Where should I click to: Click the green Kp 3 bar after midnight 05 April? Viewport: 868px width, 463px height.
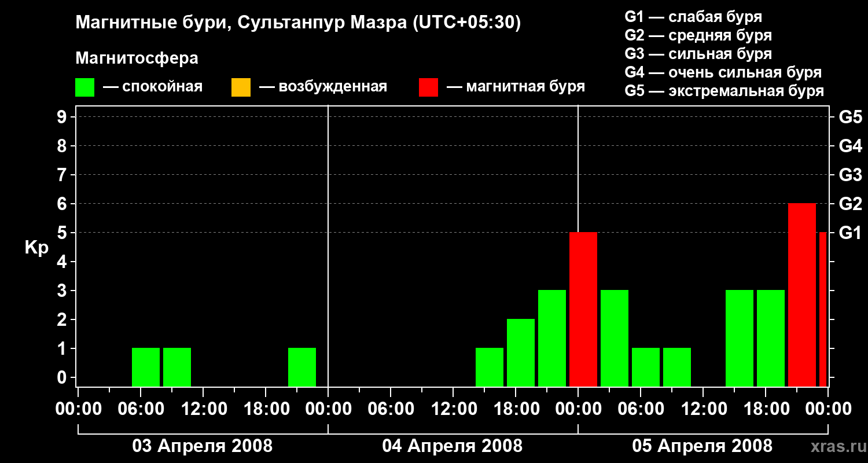coord(615,339)
